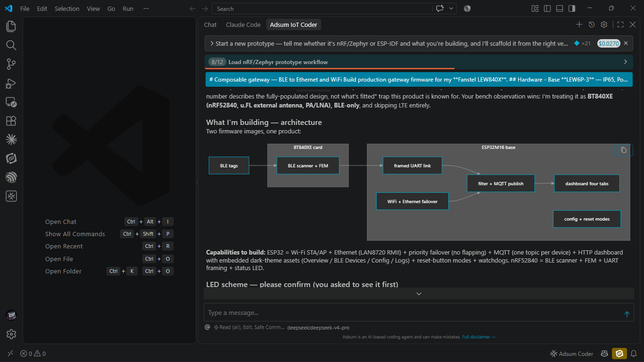Toggle the bottom panel layout
This screenshot has height=362, width=644.
pyautogui.click(x=560, y=8)
